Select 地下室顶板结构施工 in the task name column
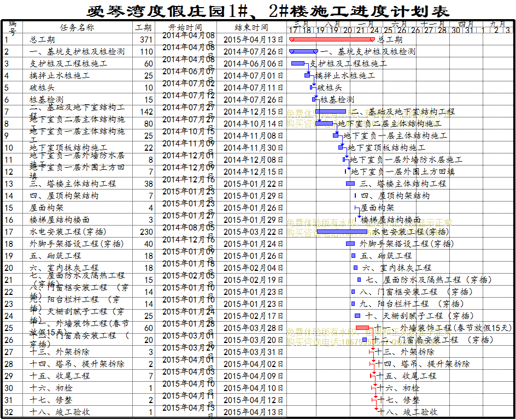The width and height of the screenshot is (516, 420). pyautogui.click(x=68, y=147)
